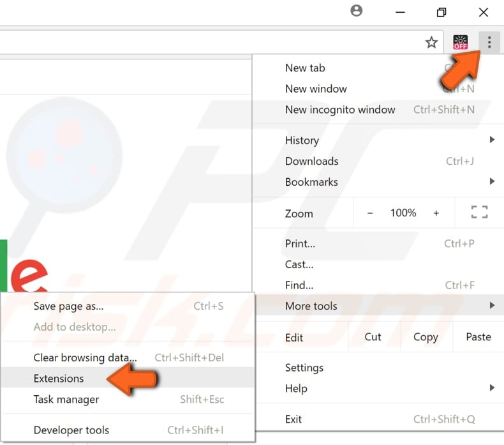
Task: Increase zoom with the plus button
Action: point(436,213)
